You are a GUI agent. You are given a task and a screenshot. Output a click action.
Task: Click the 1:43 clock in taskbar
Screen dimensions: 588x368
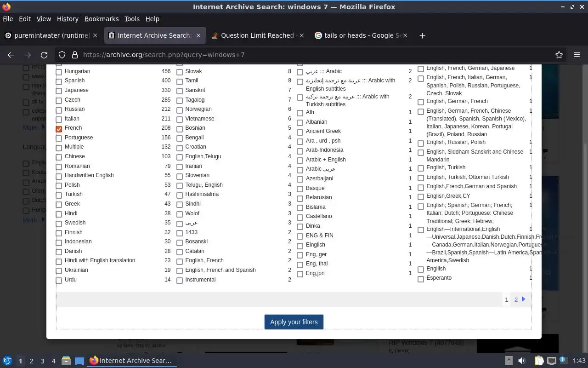(x=579, y=361)
